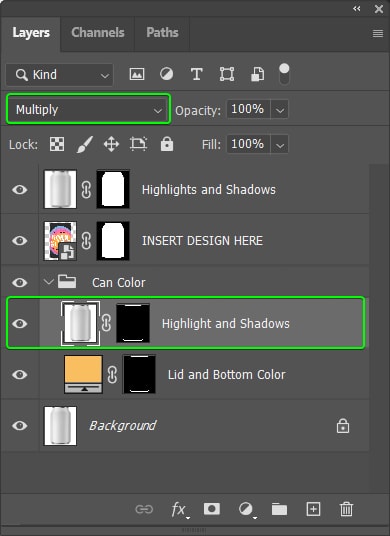Switch to the Channels tab
The width and height of the screenshot is (390, 536).
coord(98,33)
